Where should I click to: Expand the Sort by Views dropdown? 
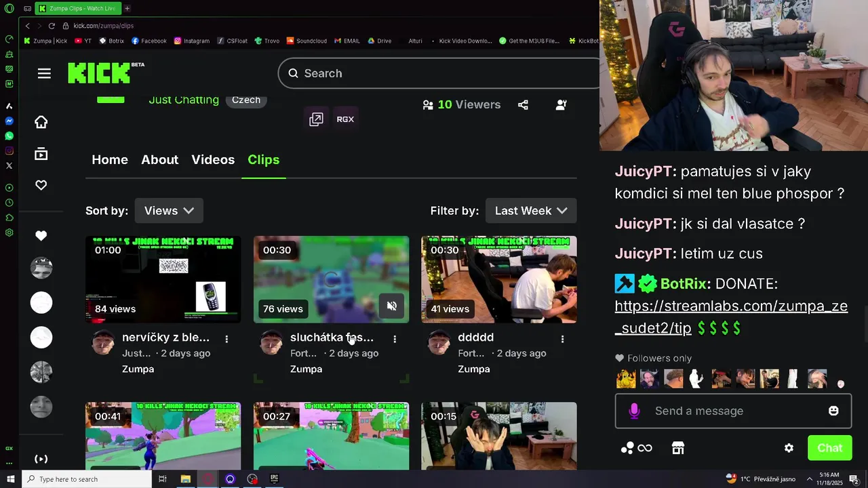point(169,211)
